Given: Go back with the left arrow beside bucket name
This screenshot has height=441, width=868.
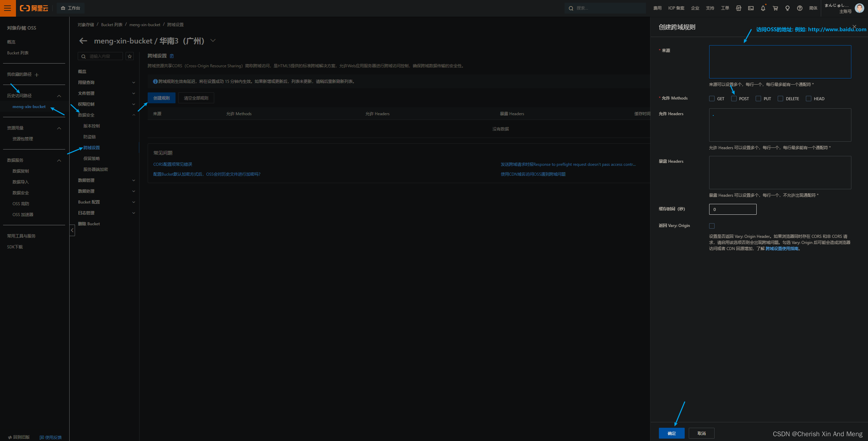Looking at the screenshot, I should [x=83, y=41].
